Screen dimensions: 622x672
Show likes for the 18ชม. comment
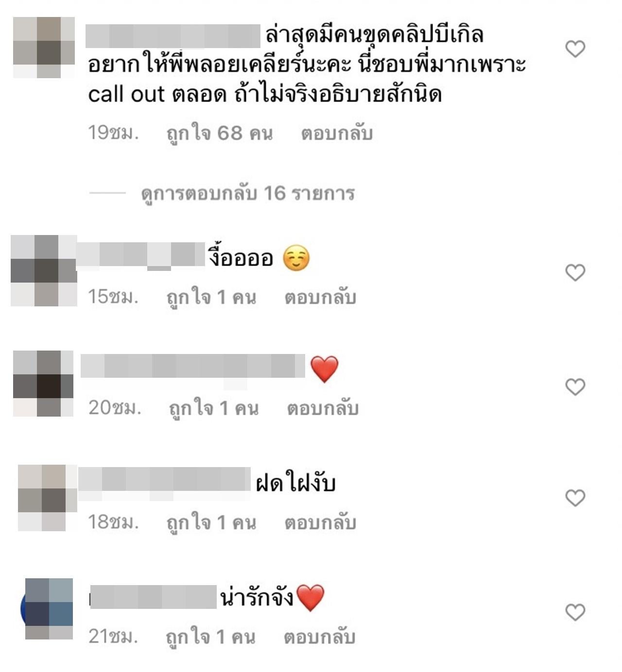click(x=211, y=523)
